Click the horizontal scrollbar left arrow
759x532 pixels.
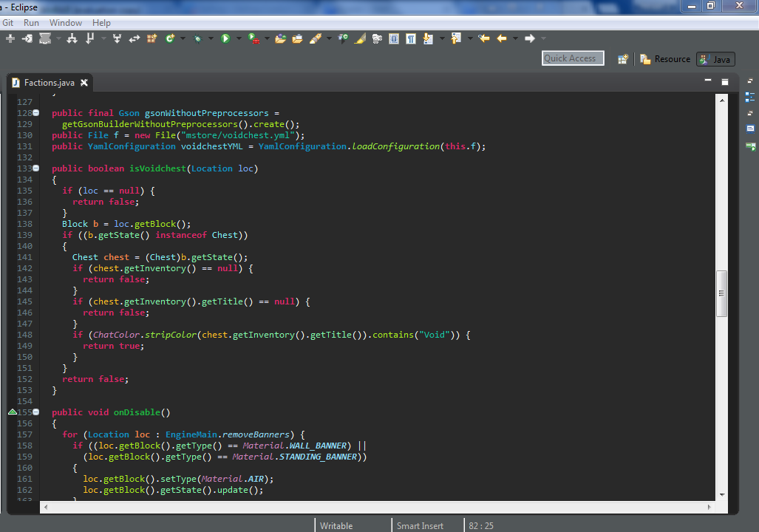46,507
